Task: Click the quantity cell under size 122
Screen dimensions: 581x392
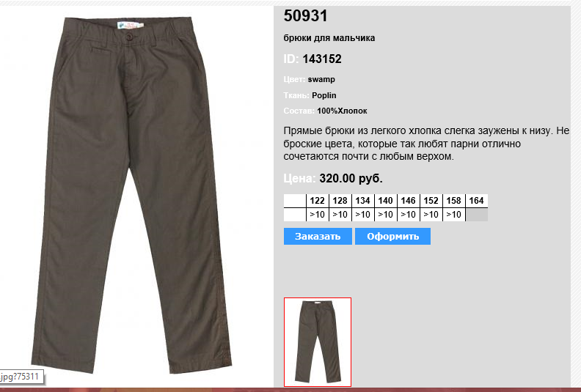Action: 318,215
